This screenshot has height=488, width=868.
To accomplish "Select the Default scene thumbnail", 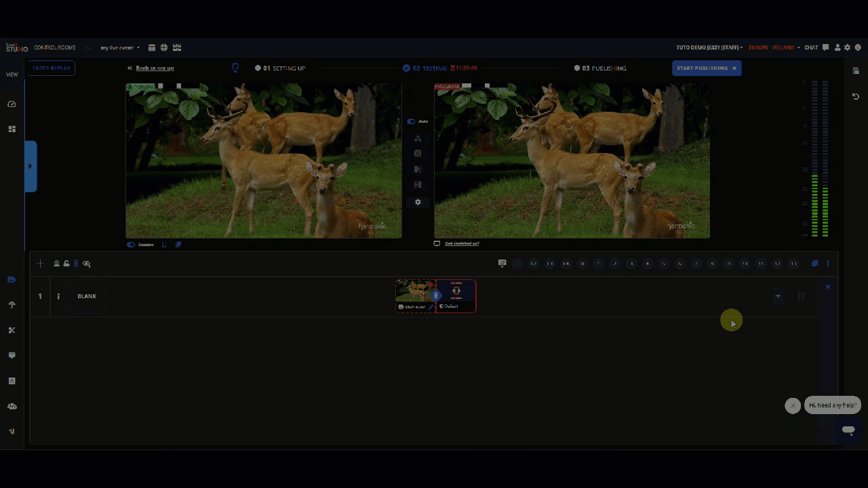I will coord(456,292).
